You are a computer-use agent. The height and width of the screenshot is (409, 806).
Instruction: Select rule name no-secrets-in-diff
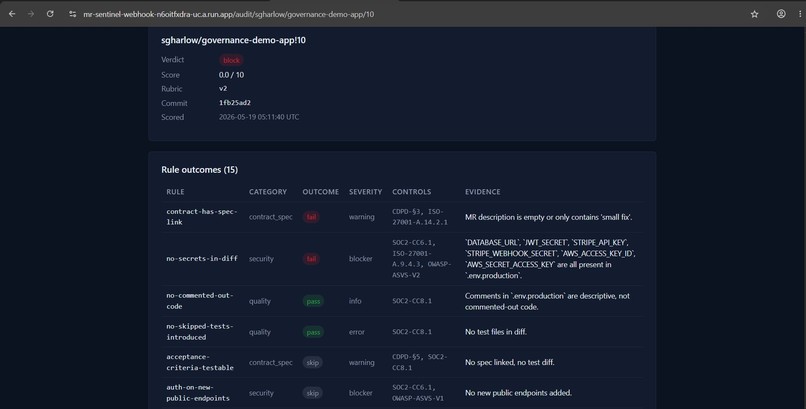pos(202,258)
